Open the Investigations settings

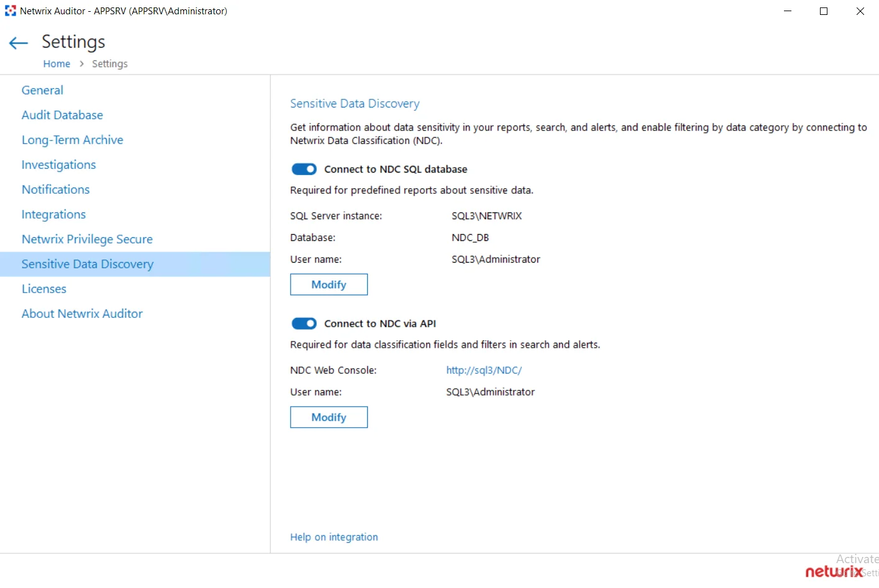[58, 165]
